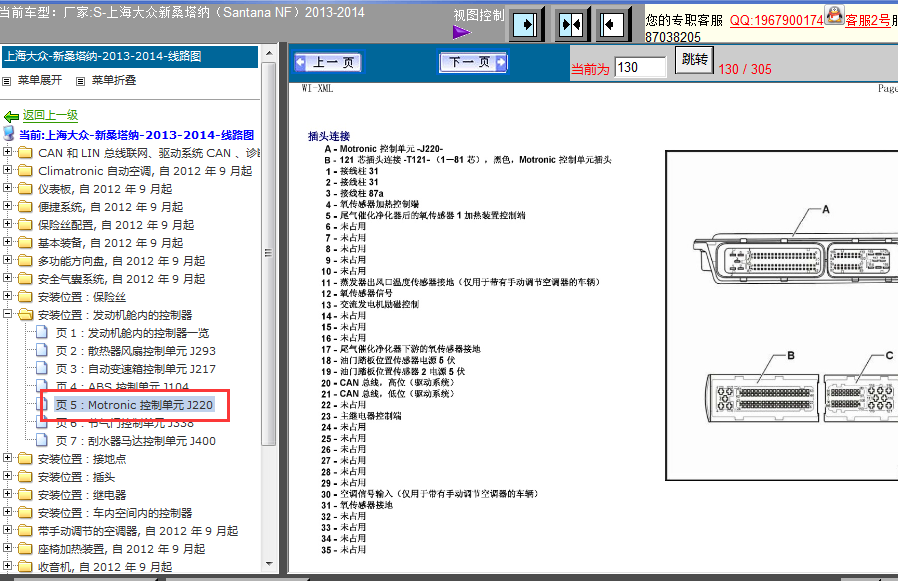
Task: Expand the 安装位置：接地点 folder node
Action: tap(7, 458)
